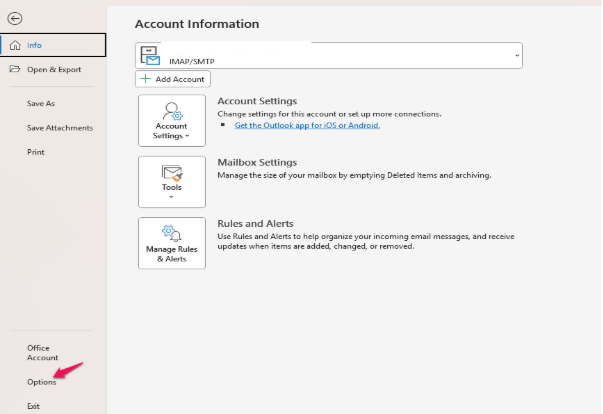The width and height of the screenshot is (603, 414).
Task: Click the Manage Rules & Alerts label
Action: point(172,254)
